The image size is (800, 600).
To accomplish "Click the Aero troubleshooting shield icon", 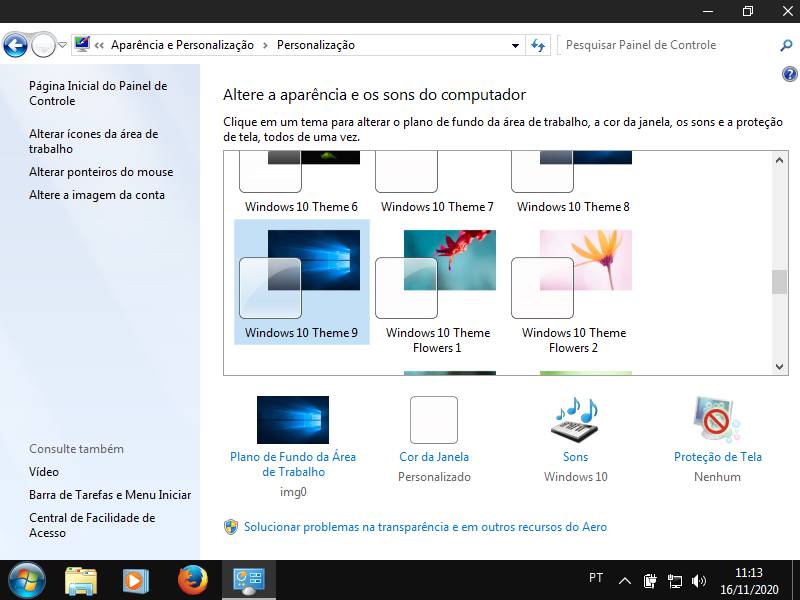I will click(x=231, y=527).
